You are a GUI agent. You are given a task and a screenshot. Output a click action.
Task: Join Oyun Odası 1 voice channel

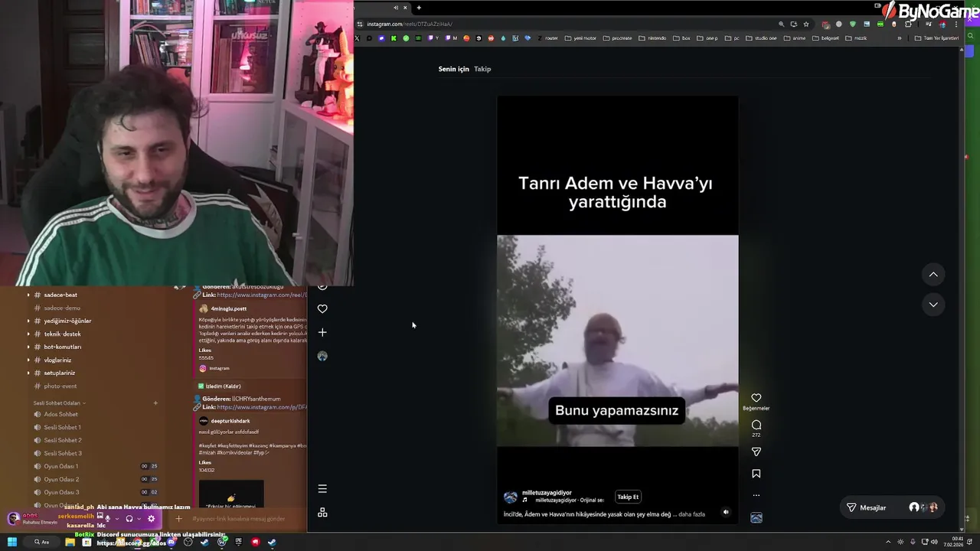tap(61, 466)
